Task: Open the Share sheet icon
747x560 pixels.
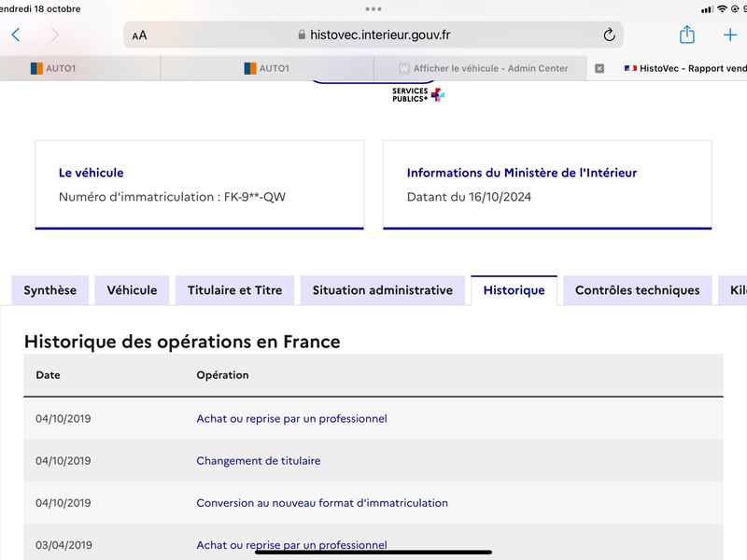Action: (686, 35)
